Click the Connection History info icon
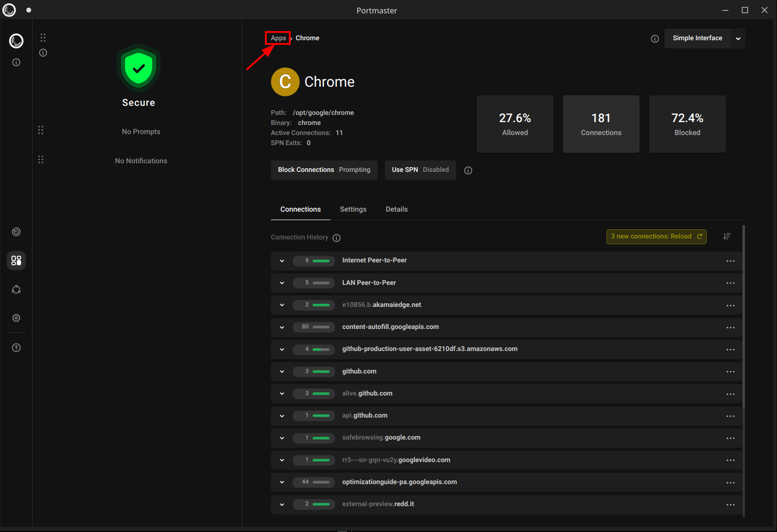This screenshot has width=777, height=532. click(337, 238)
